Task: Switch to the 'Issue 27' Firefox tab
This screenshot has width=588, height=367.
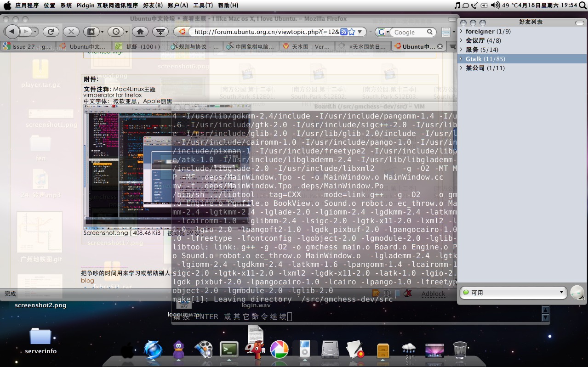Action: (x=27, y=46)
